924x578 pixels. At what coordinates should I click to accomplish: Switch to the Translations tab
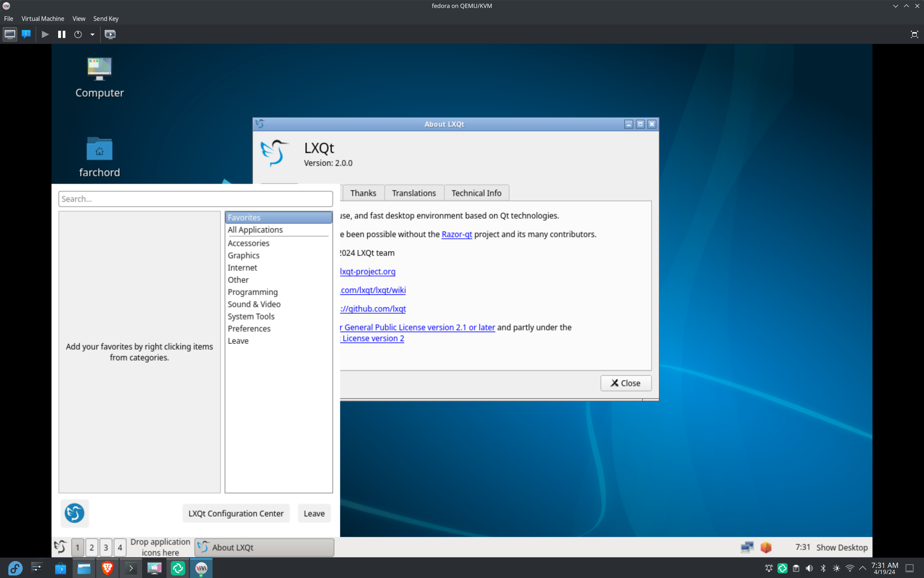point(414,193)
